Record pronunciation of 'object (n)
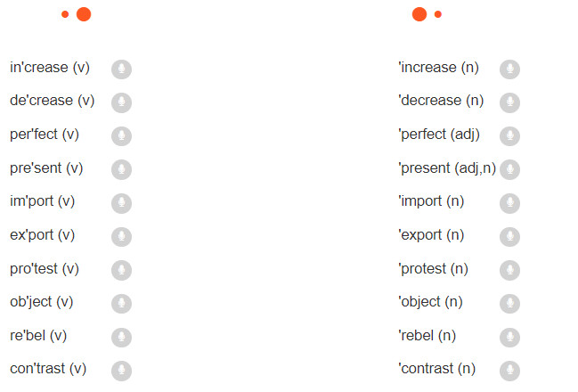 pos(509,304)
